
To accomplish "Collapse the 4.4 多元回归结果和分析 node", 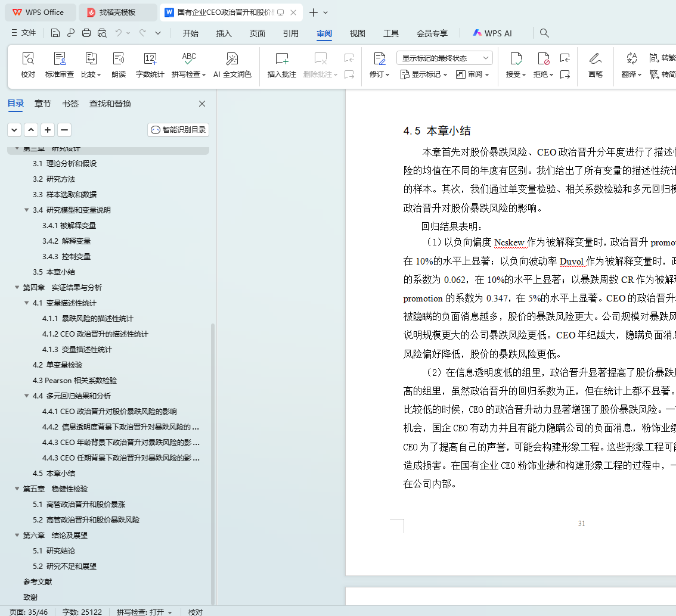I will click(27, 396).
